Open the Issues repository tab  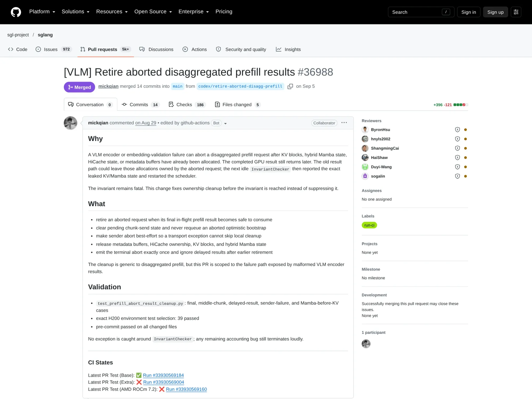54,49
